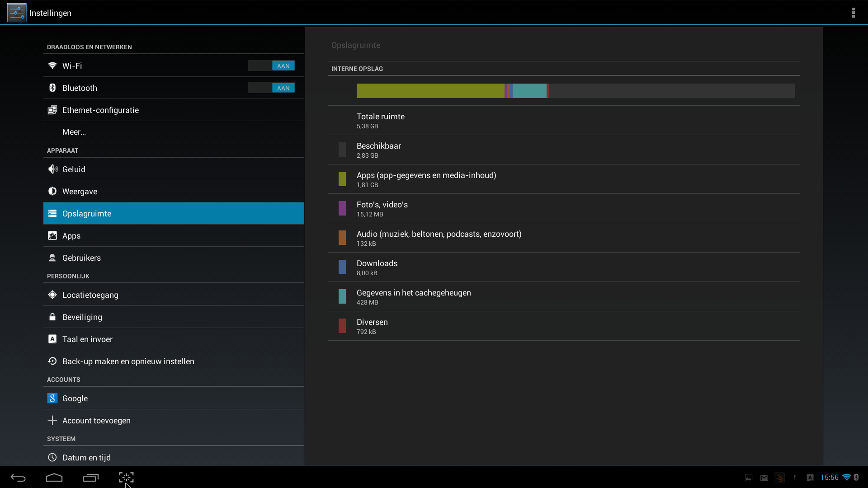The image size is (868, 488).
Task: Open Wi-Fi settings via the Wi-Fi icon
Action: 52,66
